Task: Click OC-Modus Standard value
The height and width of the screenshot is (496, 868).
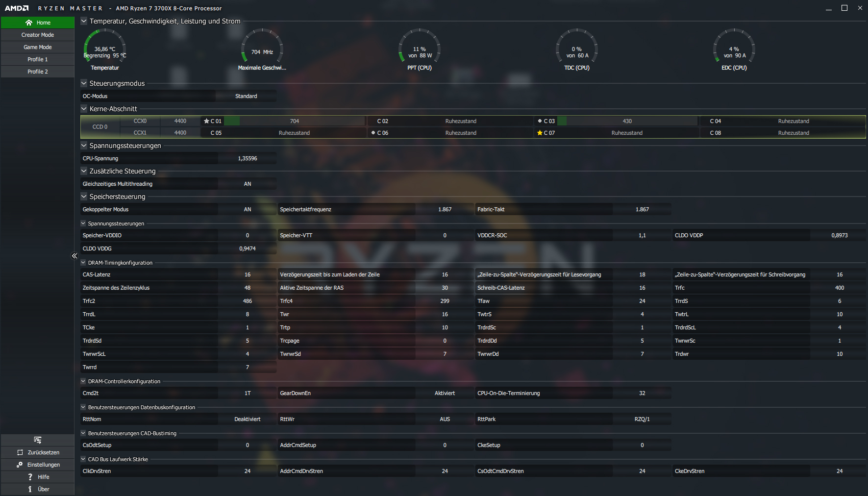Action: point(246,96)
